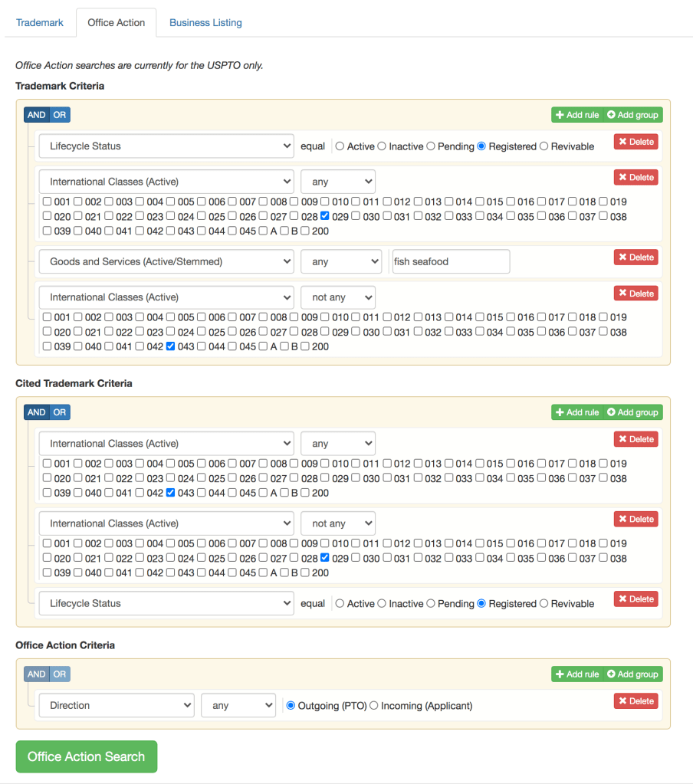Switch Trademark Criteria condition to OR
This screenshot has height=784, width=693.
60,115
